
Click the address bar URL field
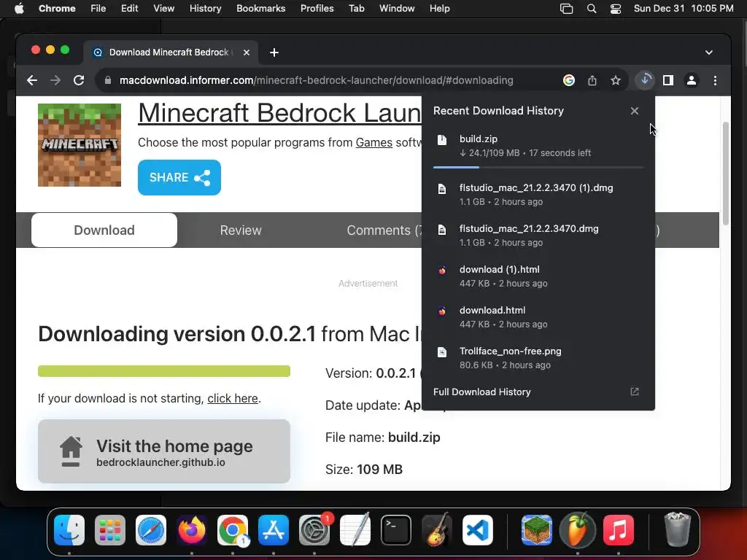pyautogui.click(x=316, y=80)
